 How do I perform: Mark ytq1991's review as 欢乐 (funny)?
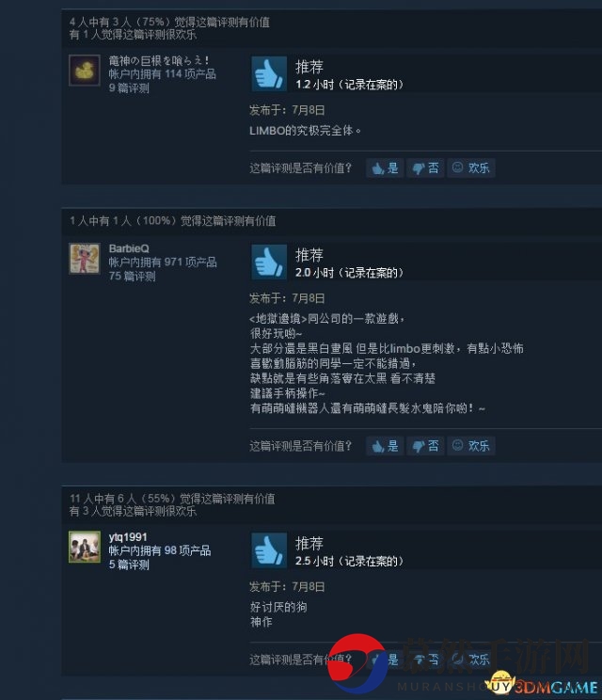[x=471, y=660]
